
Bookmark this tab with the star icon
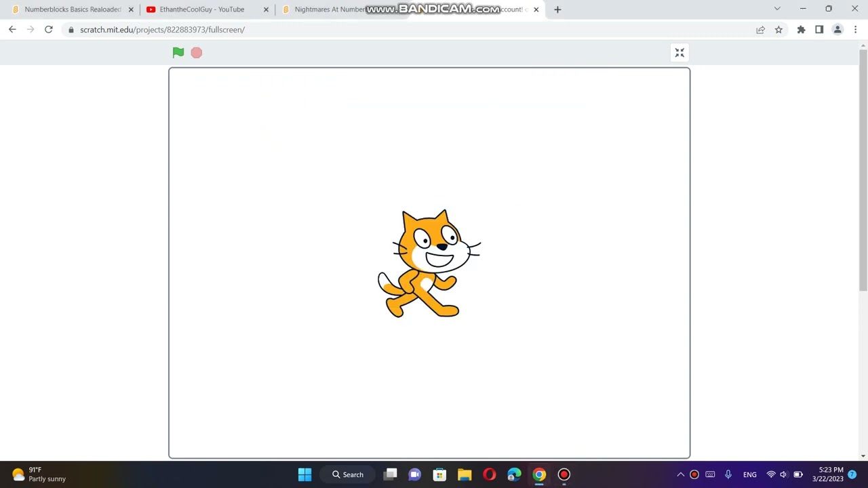coord(778,30)
